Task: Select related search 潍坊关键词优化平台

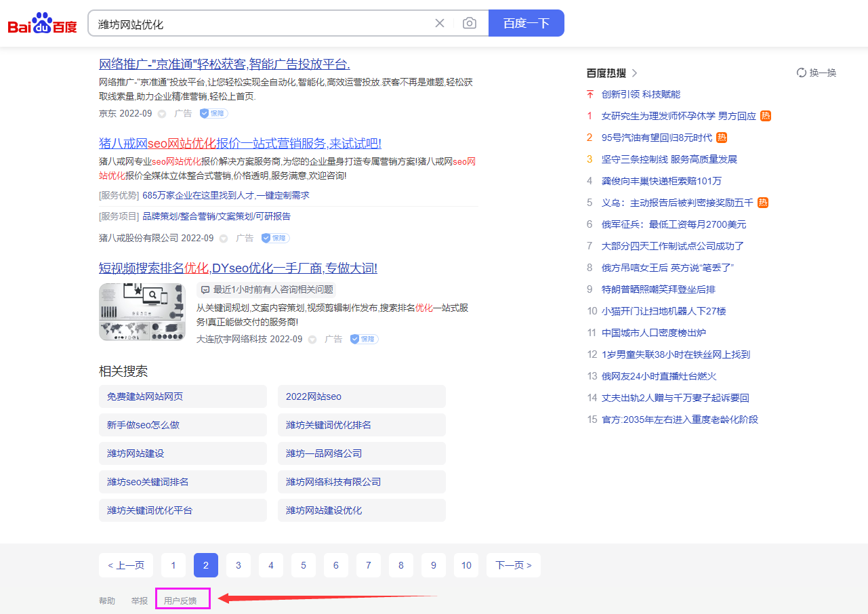Action: (183, 510)
